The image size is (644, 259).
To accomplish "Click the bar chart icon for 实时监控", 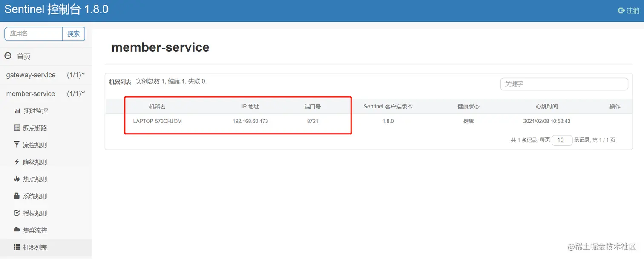I will (17, 111).
